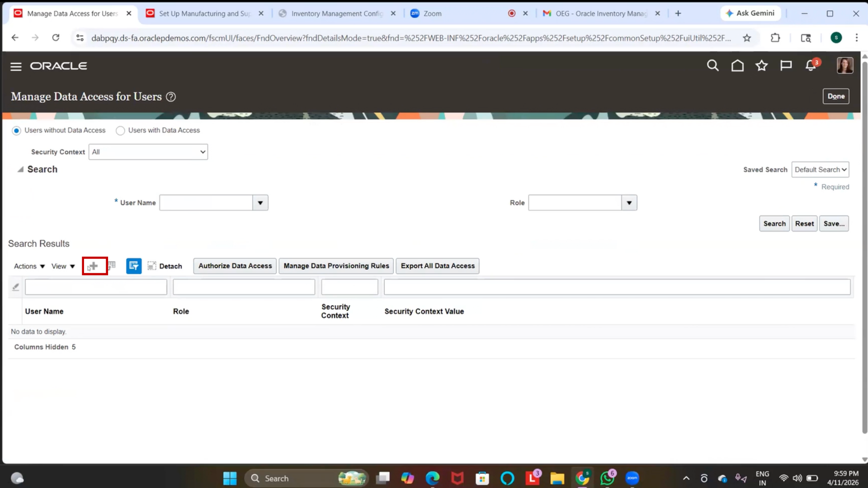Open WhatsApp from the taskbar
Image resolution: width=868 pixels, height=488 pixels.
607,478
